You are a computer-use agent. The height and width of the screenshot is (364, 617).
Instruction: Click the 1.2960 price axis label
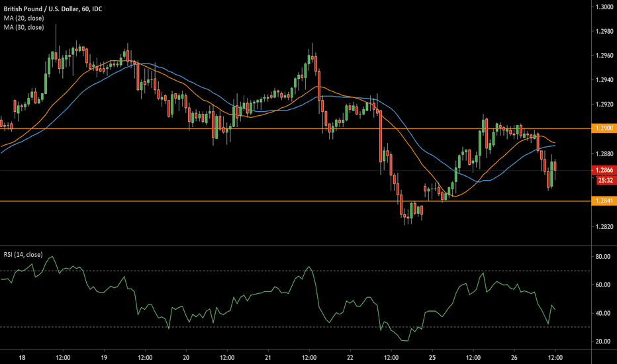pyautogui.click(x=603, y=56)
